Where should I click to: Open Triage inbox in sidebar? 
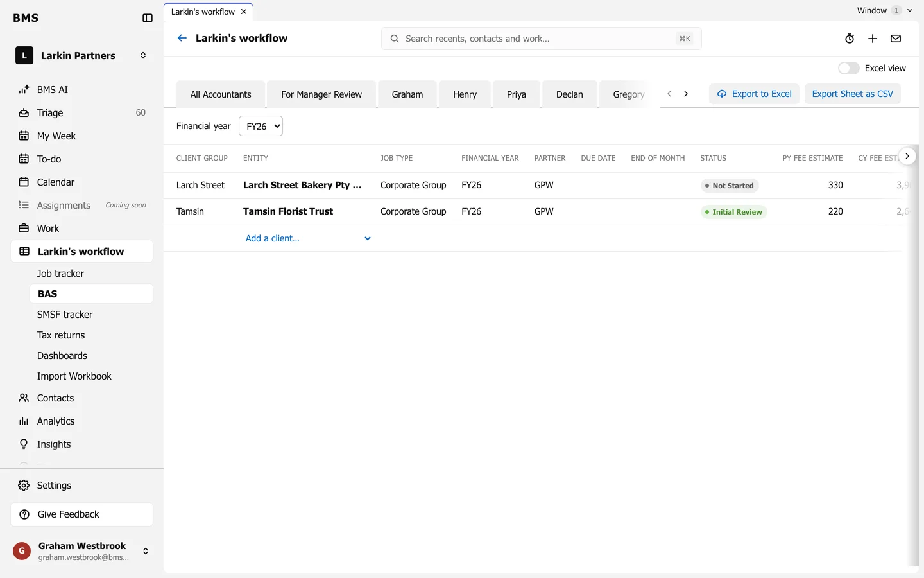pyautogui.click(x=81, y=112)
